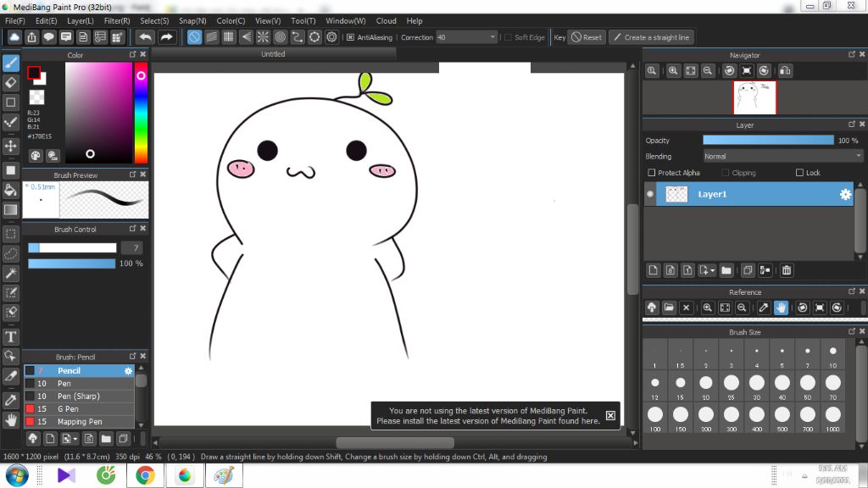Hide Layer1 visibility dot
This screenshot has width=868, height=488.
(x=650, y=194)
